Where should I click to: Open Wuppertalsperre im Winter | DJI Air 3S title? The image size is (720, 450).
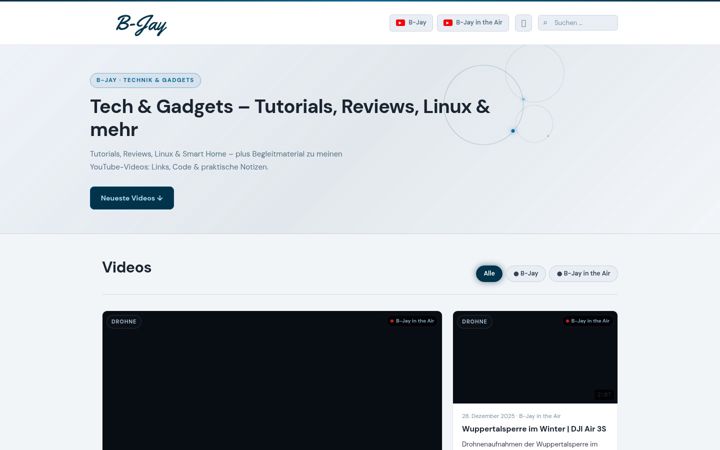(x=534, y=429)
